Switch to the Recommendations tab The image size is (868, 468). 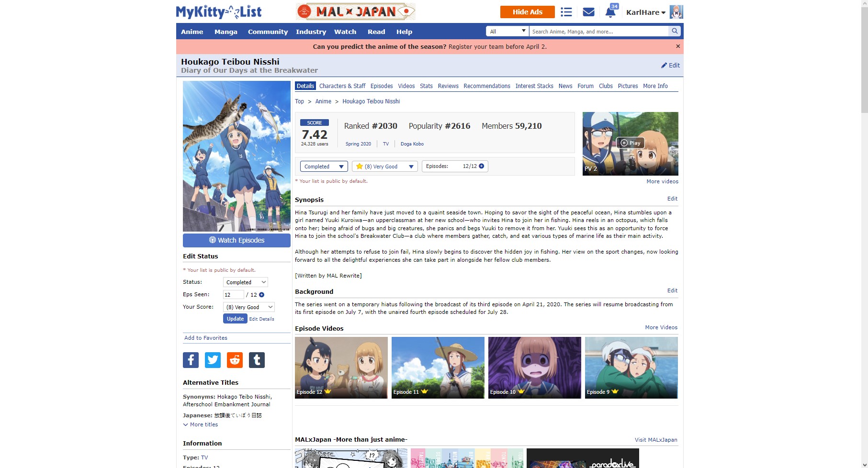click(487, 86)
